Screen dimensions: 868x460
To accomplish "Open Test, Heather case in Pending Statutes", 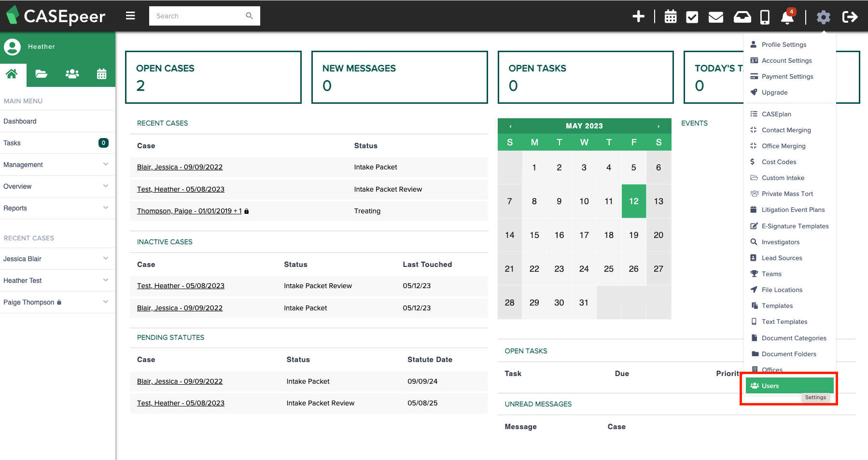I will (181, 403).
